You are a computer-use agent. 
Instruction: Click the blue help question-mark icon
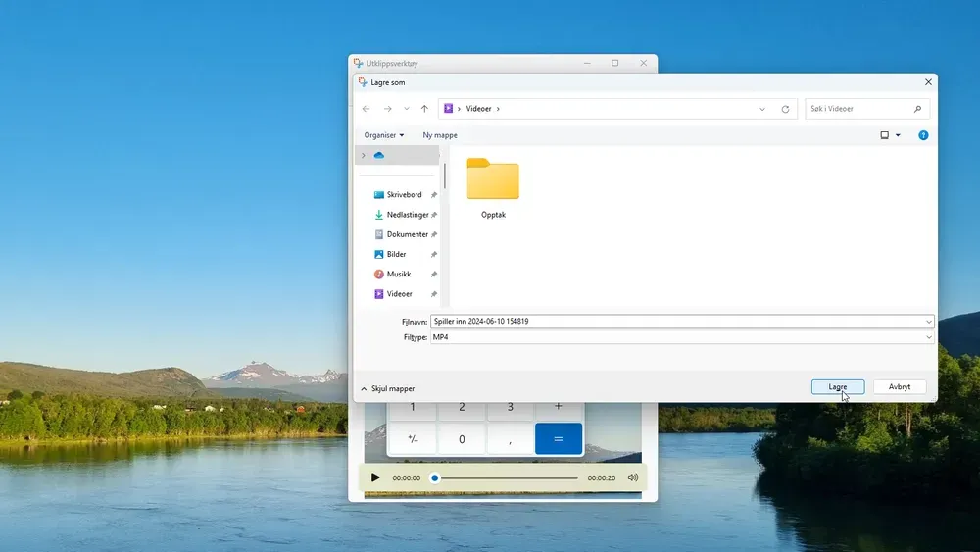[x=923, y=135]
